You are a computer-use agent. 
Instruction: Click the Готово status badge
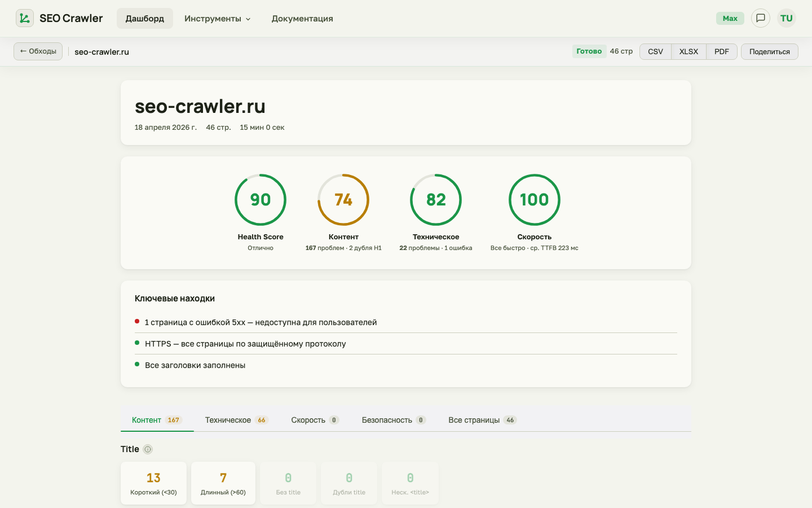[589, 51]
